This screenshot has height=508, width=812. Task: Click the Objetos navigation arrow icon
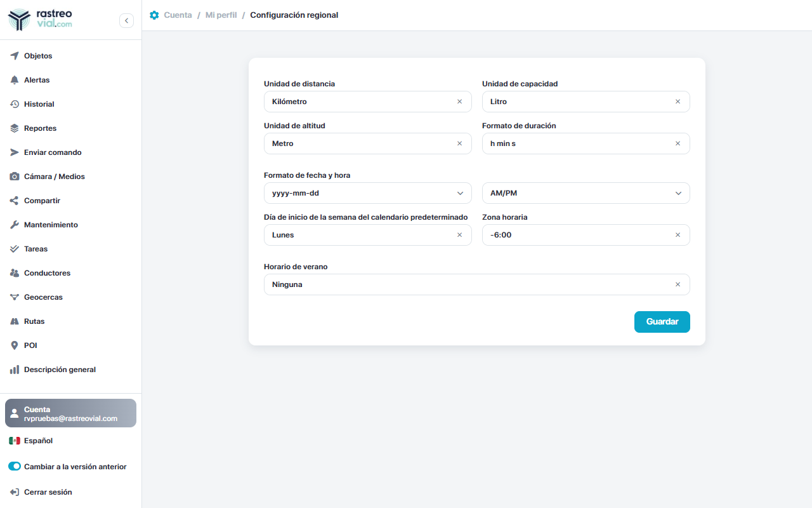[x=15, y=56]
